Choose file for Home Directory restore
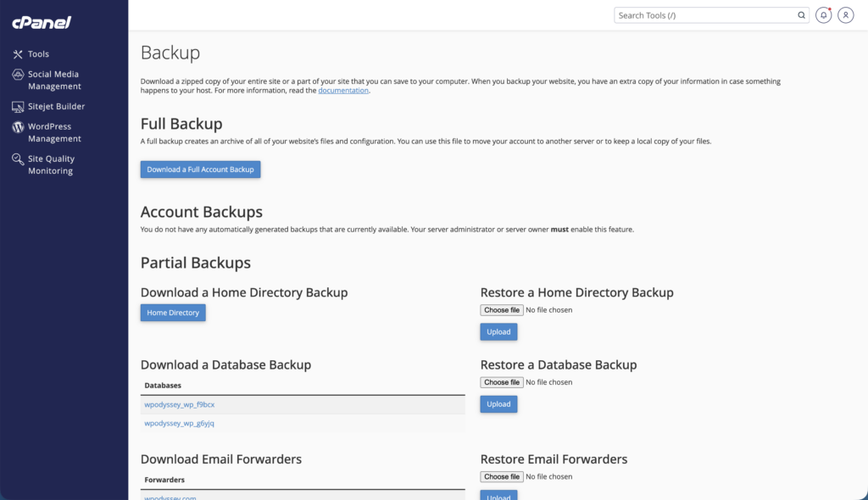 [502, 310]
